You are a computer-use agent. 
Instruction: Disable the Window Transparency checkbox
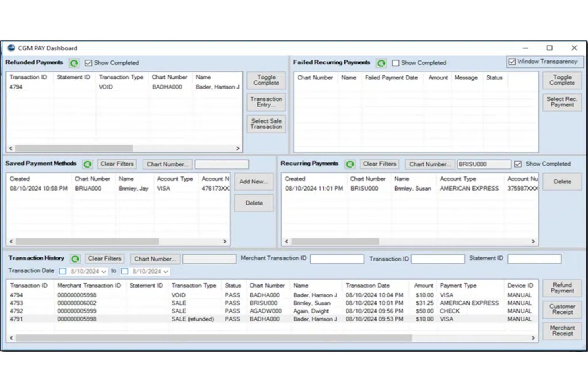pos(512,62)
